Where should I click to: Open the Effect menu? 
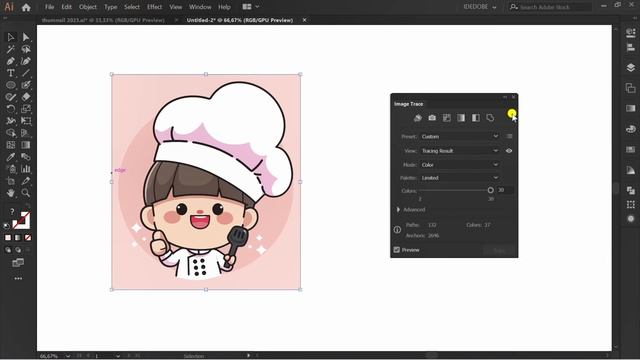154,7
